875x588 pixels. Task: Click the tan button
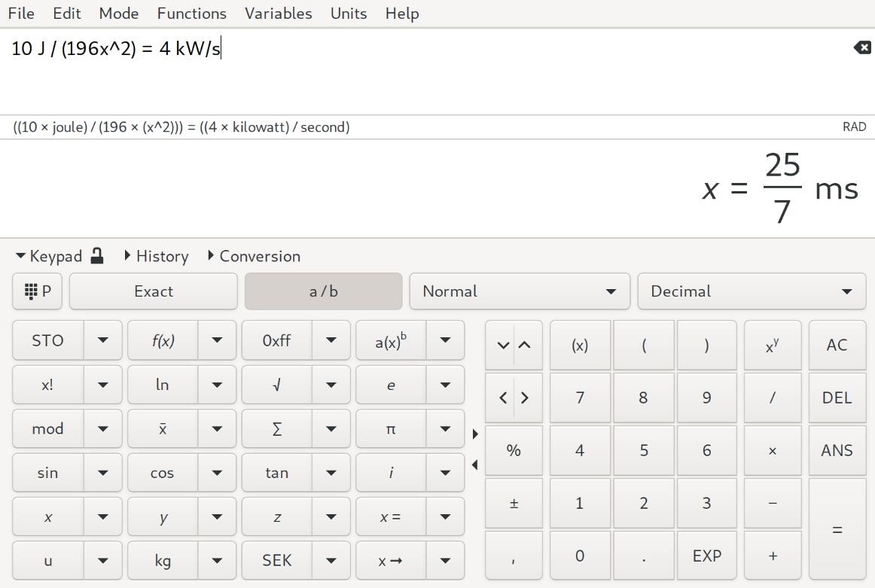pyautogui.click(x=277, y=473)
